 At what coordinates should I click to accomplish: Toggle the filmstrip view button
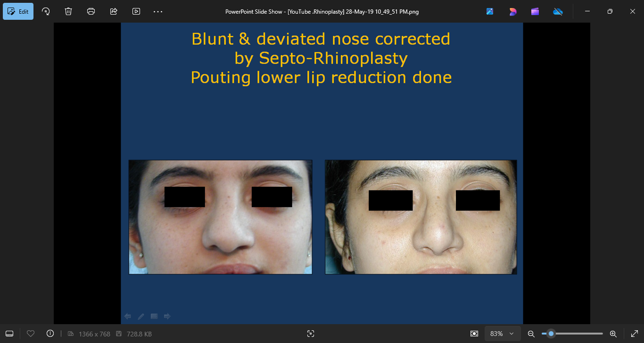tap(9, 334)
